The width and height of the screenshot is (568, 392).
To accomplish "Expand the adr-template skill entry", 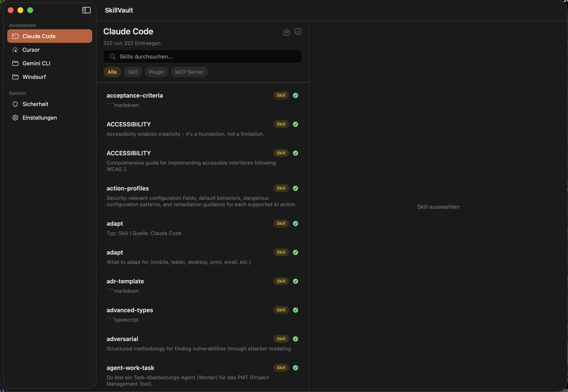I will [x=125, y=281].
